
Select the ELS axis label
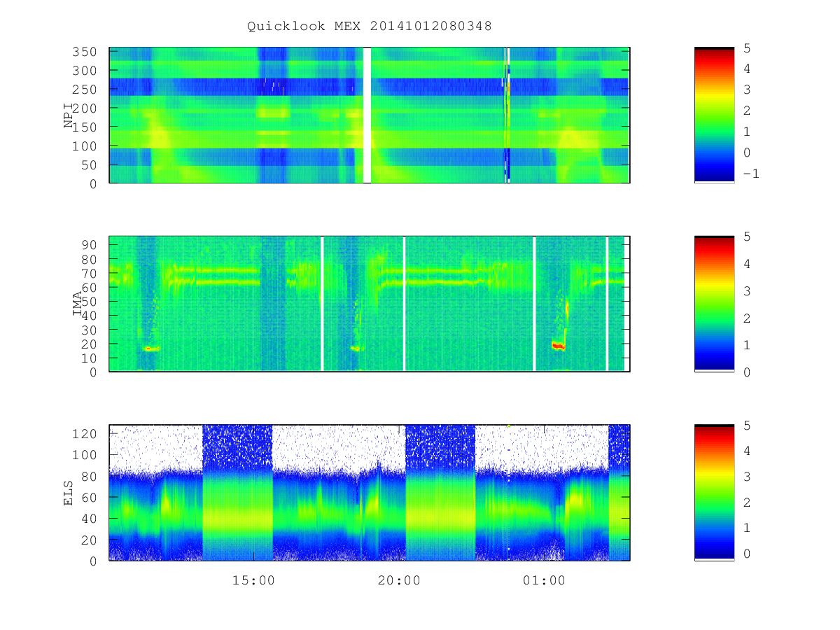[x=69, y=493]
